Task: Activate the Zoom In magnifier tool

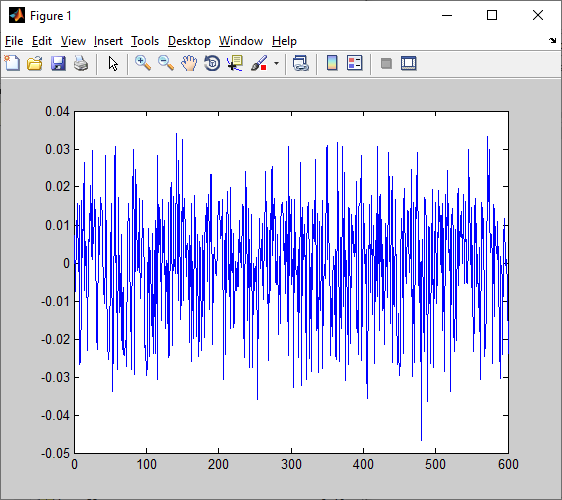Action: (143, 63)
